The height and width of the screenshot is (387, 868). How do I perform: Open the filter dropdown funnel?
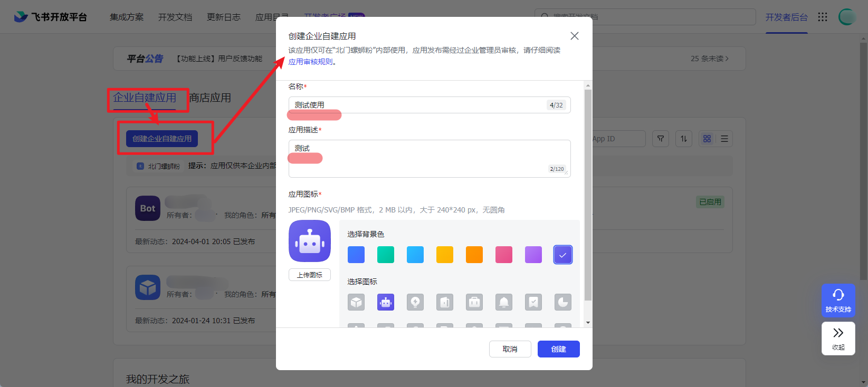[661, 139]
